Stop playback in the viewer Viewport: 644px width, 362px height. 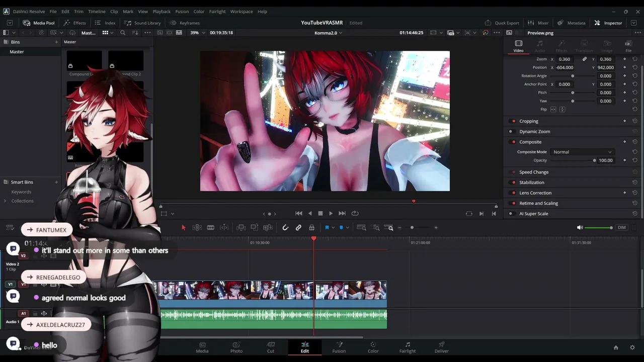tap(320, 213)
